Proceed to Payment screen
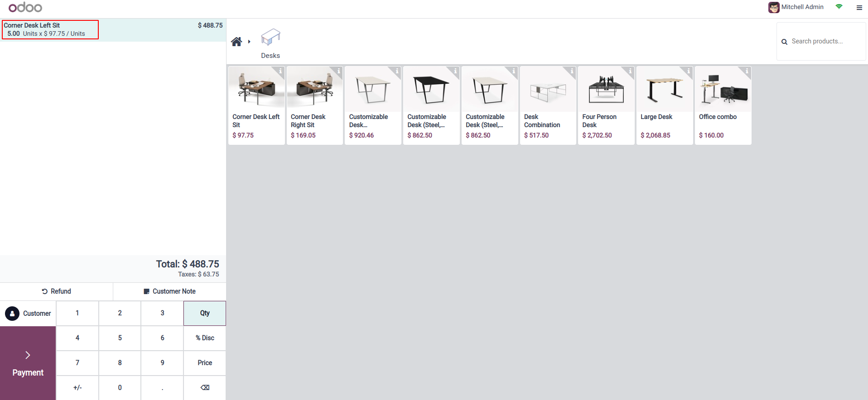 coord(28,363)
